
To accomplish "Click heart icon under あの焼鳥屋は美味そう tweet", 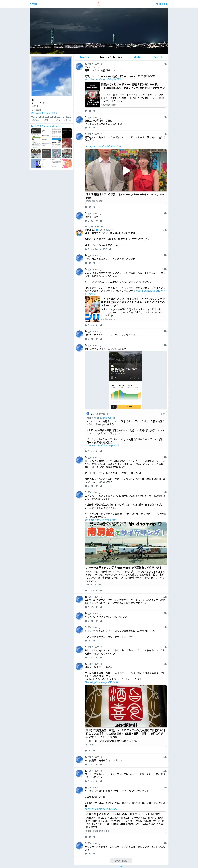I will 97,765.
